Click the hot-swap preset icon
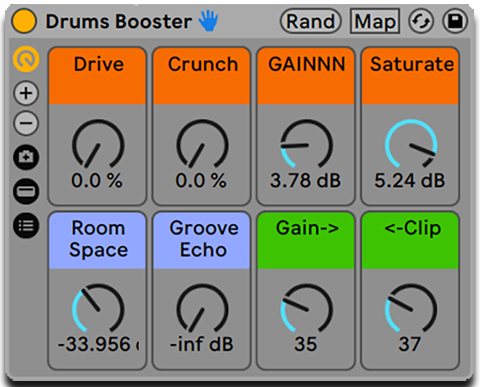 [x=421, y=21]
